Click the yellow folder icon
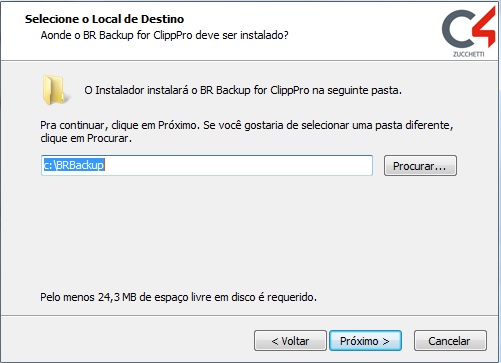501x363 pixels. [x=55, y=89]
